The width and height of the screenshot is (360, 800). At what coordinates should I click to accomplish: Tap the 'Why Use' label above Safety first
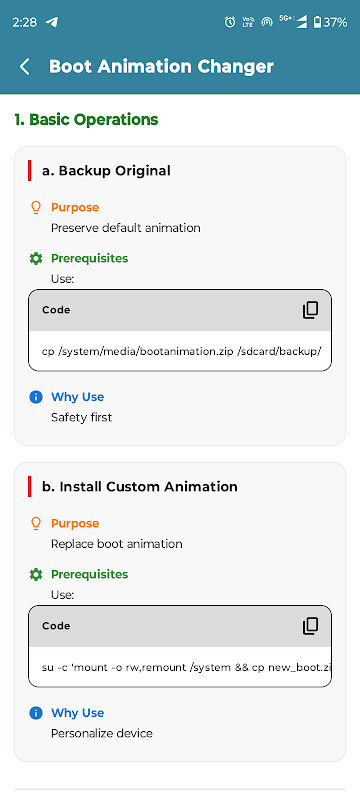click(x=78, y=397)
